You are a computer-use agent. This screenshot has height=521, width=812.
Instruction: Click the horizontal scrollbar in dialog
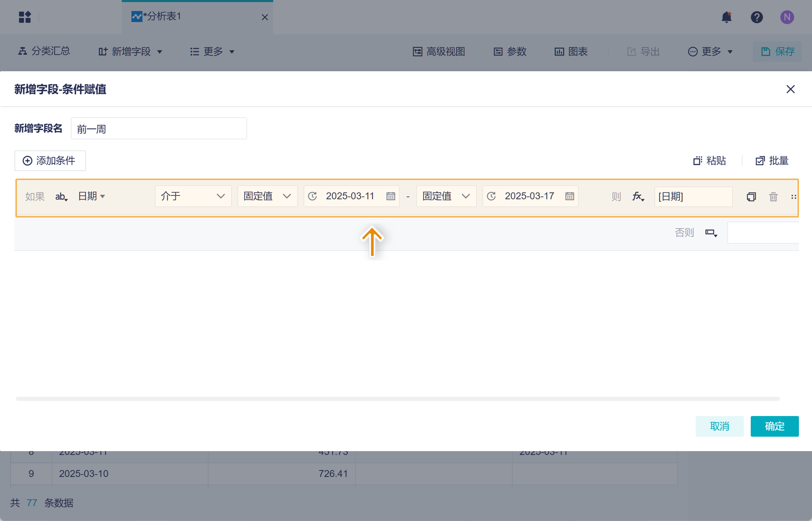(x=397, y=398)
